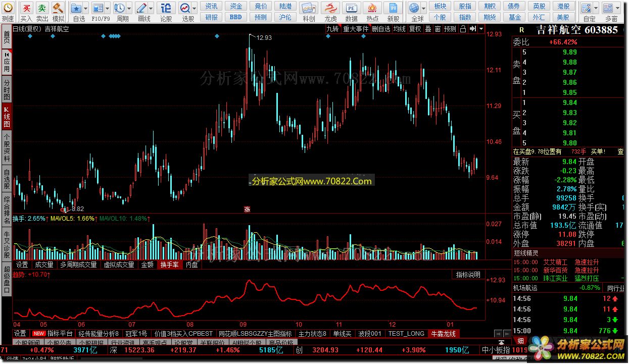Click the 买入 buy icon
This screenshot has height=364, width=629.
click(27, 8)
